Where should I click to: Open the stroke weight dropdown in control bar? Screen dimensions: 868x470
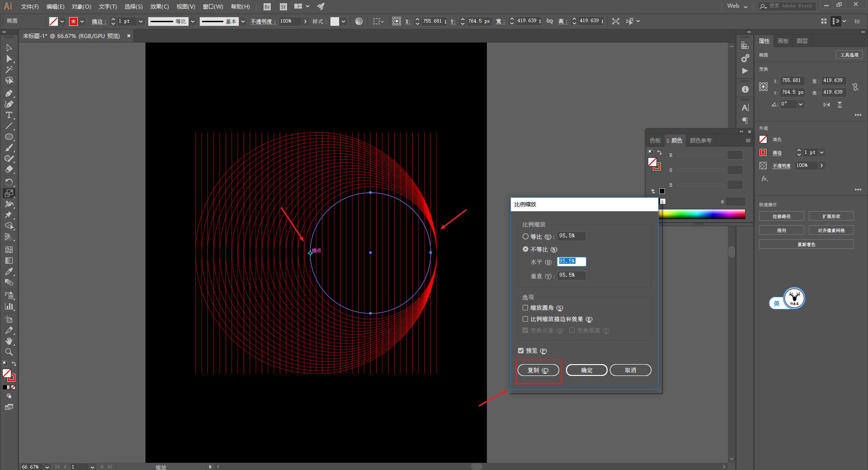point(141,21)
